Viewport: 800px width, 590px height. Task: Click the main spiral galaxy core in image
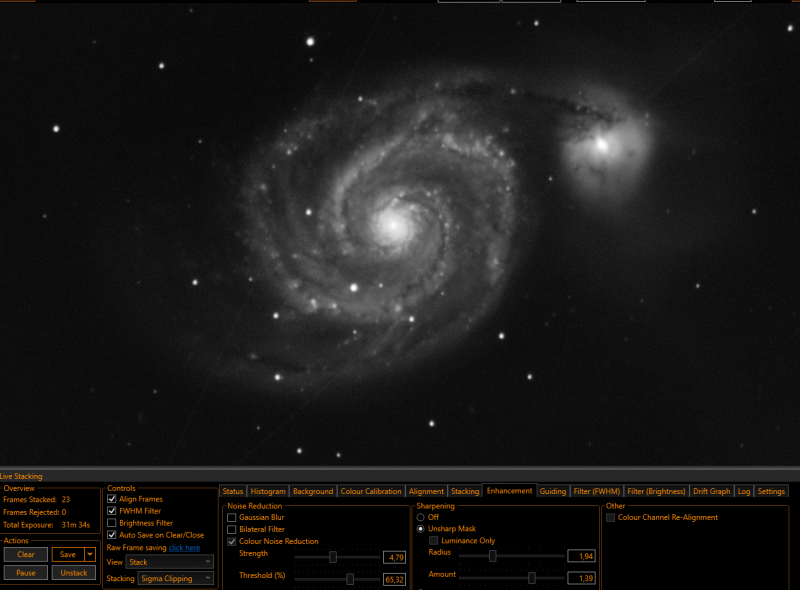pyautogui.click(x=393, y=224)
